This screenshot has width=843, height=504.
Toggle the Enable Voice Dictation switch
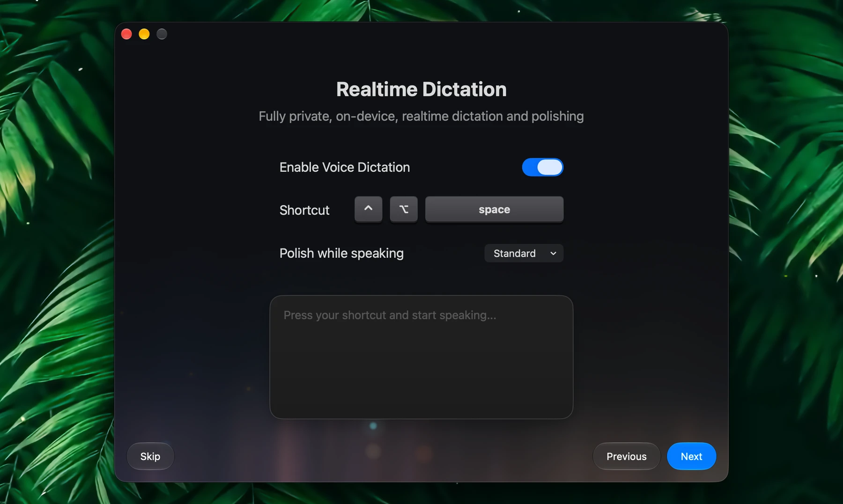click(542, 167)
